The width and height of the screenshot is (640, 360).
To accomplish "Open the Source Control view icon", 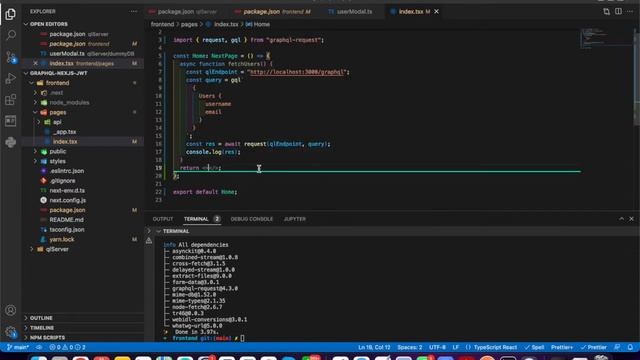I will [11, 57].
